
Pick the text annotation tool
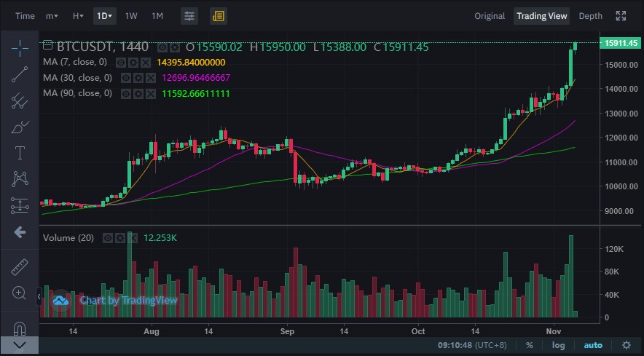[19, 153]
